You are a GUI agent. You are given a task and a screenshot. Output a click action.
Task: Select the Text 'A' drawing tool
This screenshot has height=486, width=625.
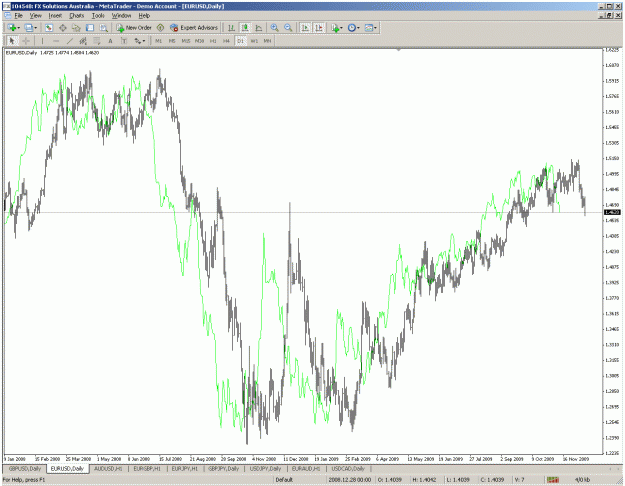(110, 41)
